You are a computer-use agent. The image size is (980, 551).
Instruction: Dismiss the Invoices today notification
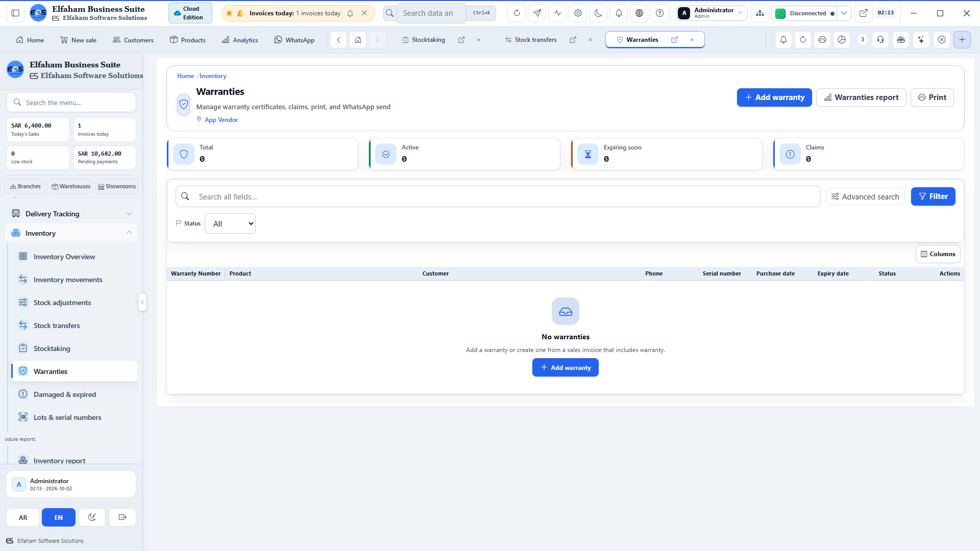click(x=364, y=13)
